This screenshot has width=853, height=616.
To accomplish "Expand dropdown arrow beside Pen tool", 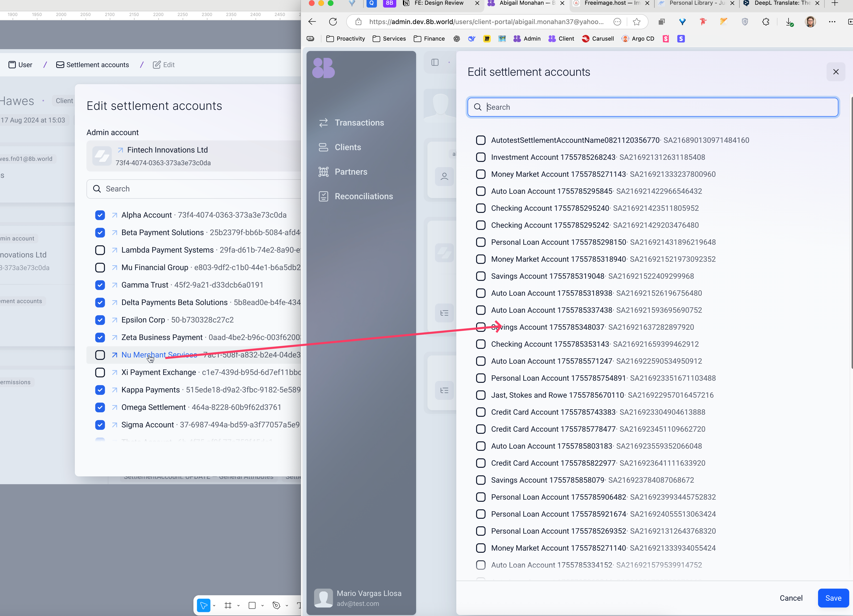I will [287, 605].
